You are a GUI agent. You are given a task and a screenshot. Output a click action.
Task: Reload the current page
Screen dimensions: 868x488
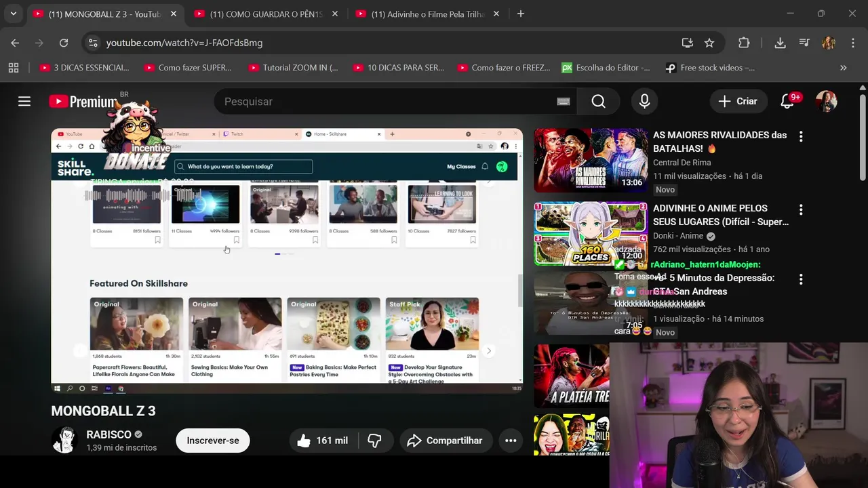pos(64,43)
